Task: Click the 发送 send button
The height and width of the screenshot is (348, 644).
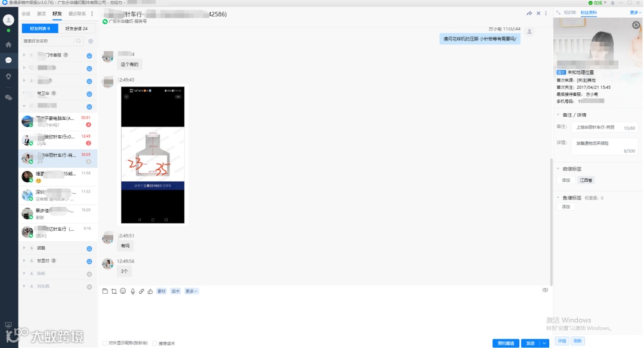Action: (x=530, y=343)
